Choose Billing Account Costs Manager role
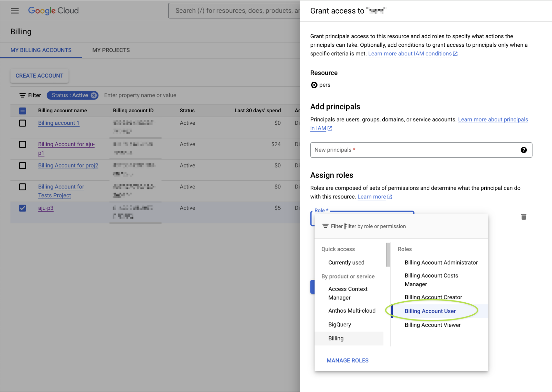The image size is (552, 392). click(x=431, y=280)
